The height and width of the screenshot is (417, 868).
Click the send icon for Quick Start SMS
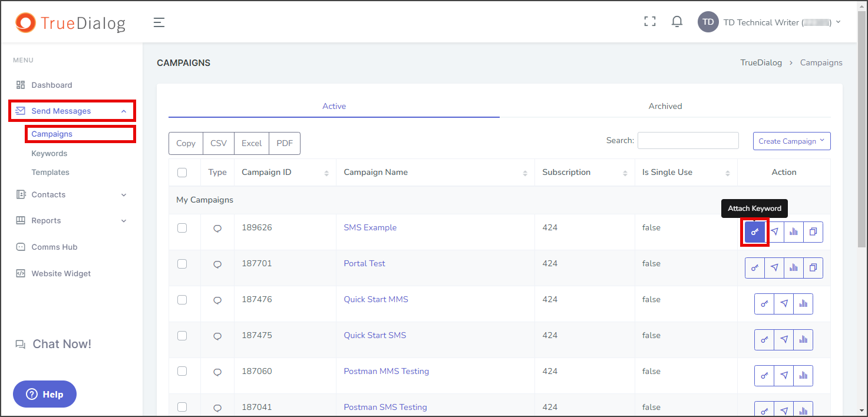point(784,340)
